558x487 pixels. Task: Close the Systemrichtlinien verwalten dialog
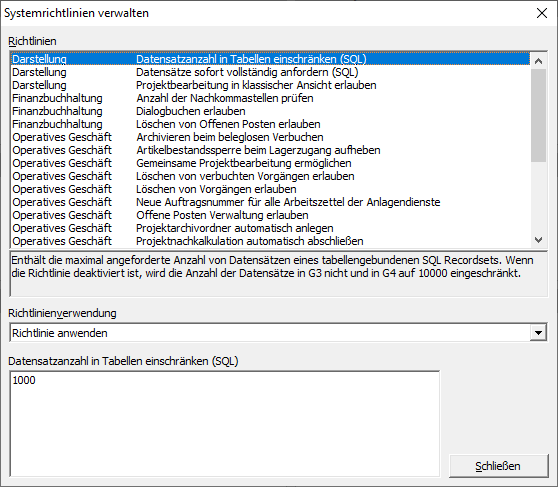click(542, 13)
